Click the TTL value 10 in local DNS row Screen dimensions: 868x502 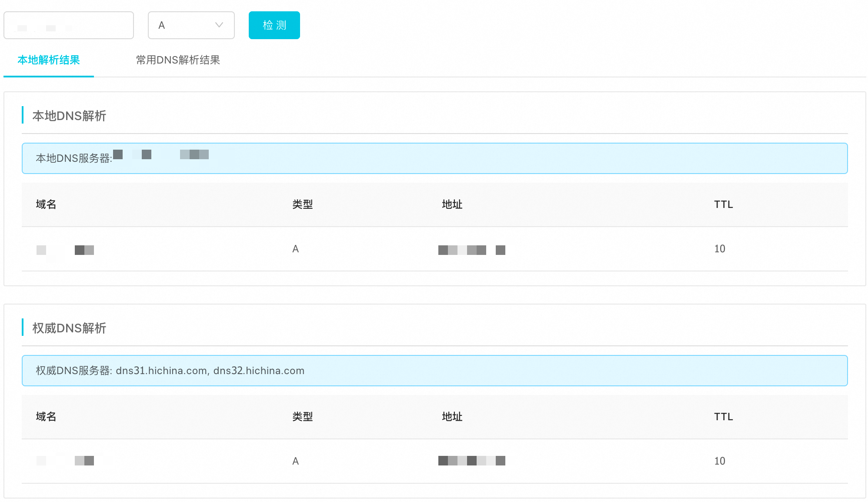click(x=720, y=249)
